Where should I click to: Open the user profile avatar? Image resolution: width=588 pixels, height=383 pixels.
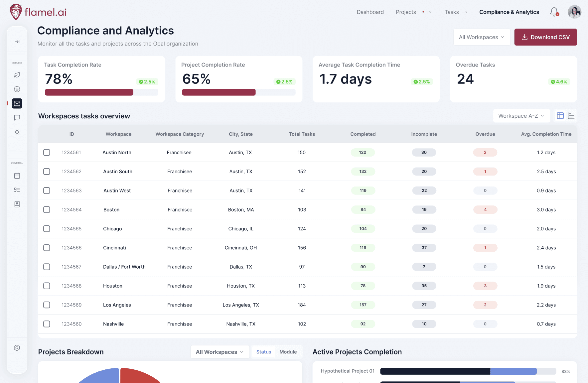point(574,12)
